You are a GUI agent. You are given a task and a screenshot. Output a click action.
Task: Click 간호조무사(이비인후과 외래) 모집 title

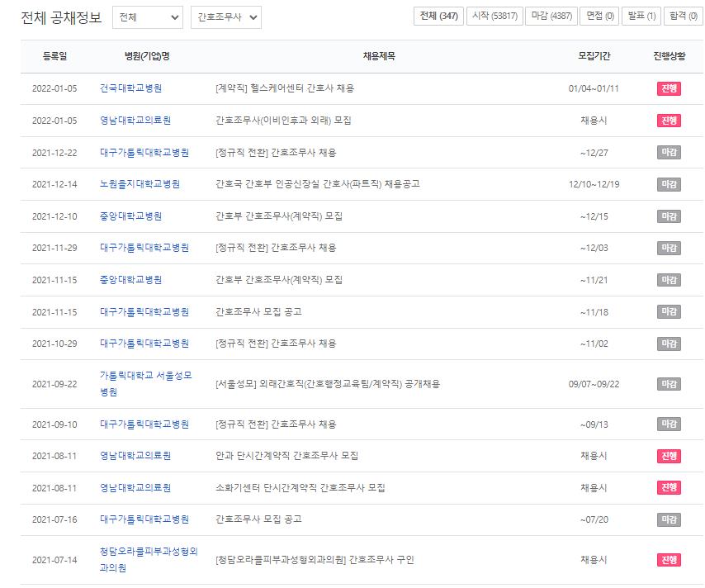pyautogui.click(x=283, y=120)
